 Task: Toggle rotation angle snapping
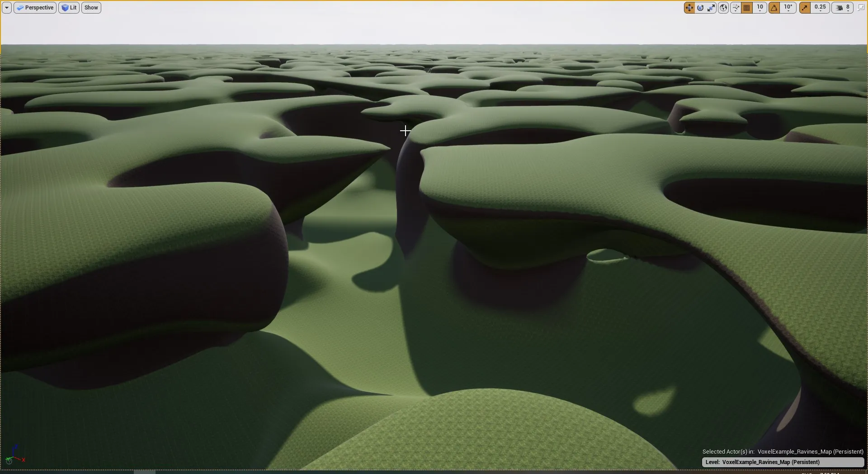pyautogui.click(x=774, y=8)
